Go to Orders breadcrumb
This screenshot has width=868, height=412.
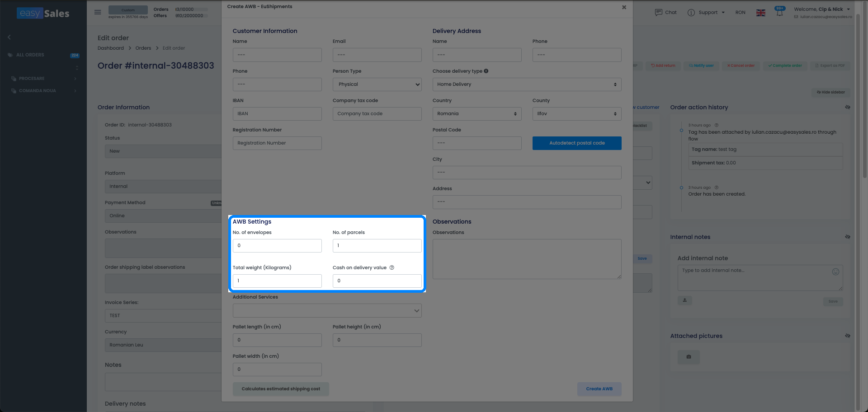tap(143, 48)
